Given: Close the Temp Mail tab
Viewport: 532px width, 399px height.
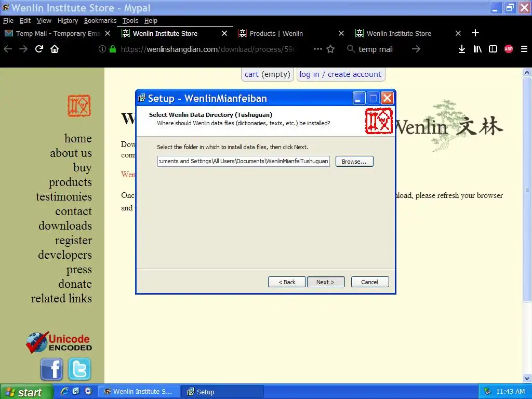Looking at the screenshot, I should tap(108, 33).
